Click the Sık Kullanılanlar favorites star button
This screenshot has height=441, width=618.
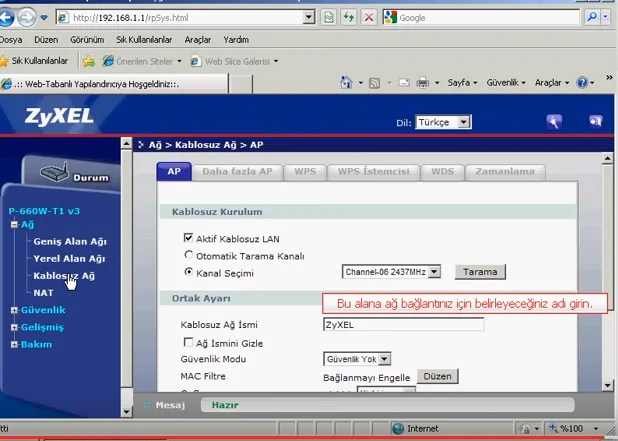(x=34, y=61)
